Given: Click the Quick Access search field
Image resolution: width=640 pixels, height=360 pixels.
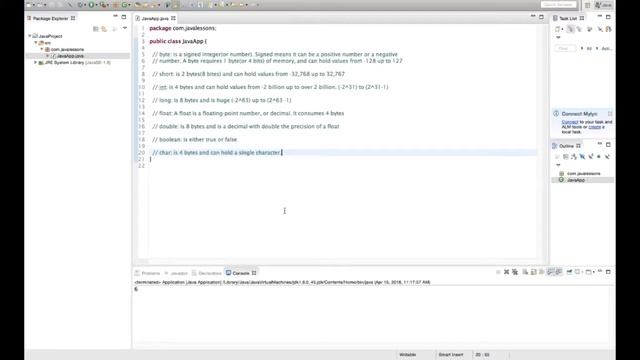Looking at the screenshot, I should click(558, 4).
